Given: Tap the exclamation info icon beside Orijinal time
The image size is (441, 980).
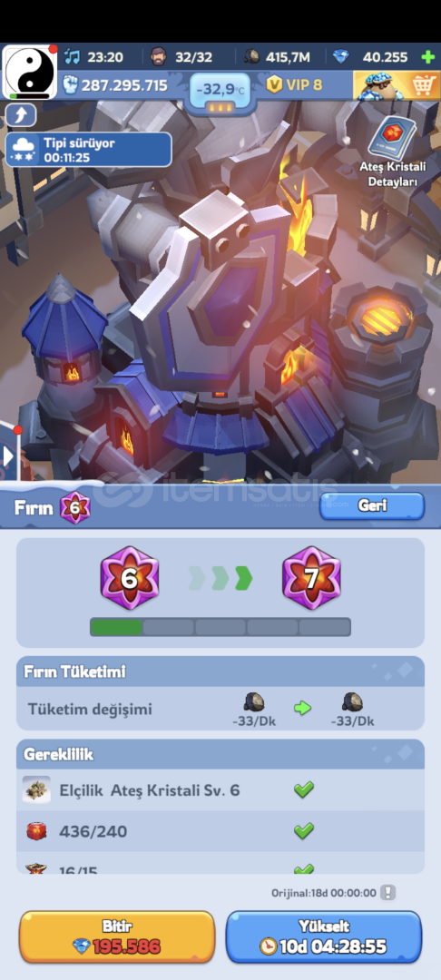Looking at the screenshot, I should [388, 893].
